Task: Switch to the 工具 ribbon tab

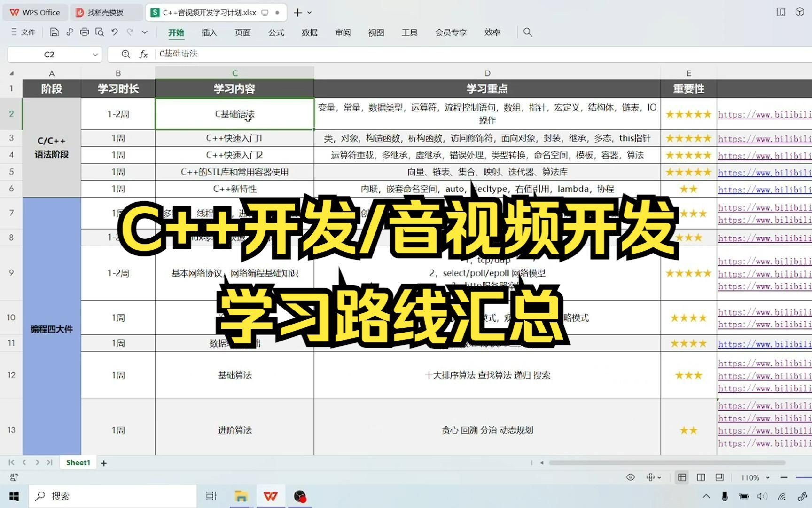Action: (x=410, y=32)
